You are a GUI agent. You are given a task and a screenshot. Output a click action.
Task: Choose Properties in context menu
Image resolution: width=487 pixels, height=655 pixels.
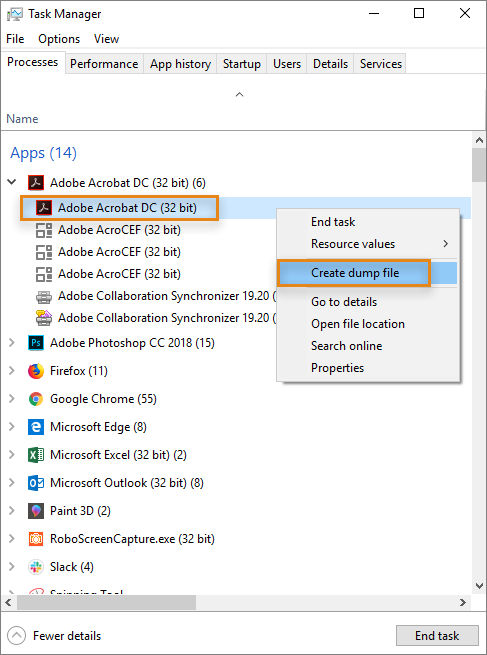pyautogui.click(x=368, y=368)
